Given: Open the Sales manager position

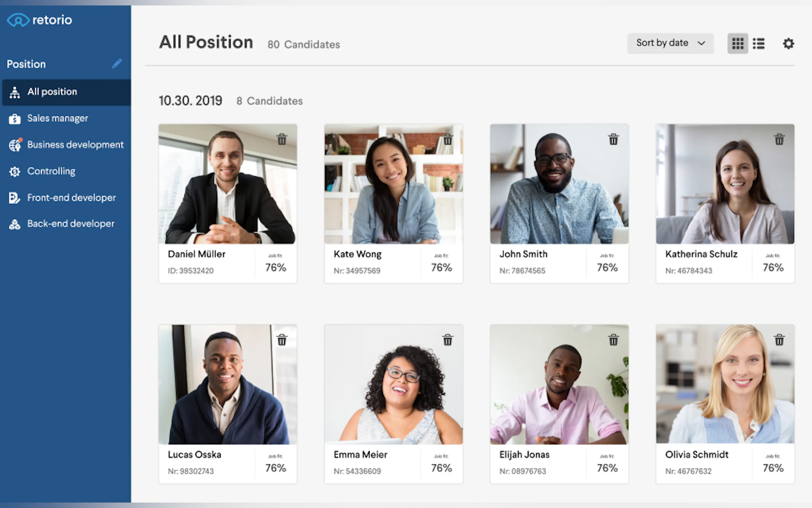Looking at the screenshot, I should coord(58,118).
